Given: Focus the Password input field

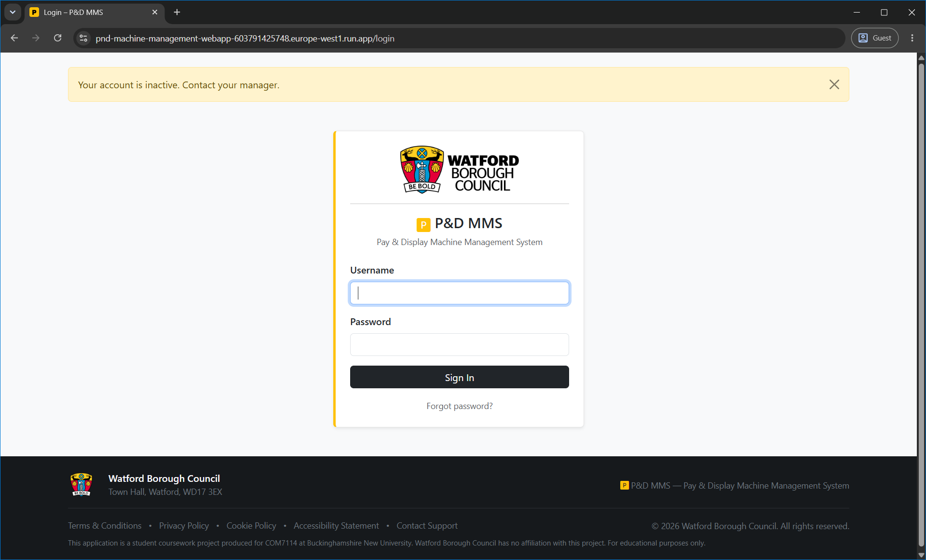Looking at the screenshot, I should point(459,344).
